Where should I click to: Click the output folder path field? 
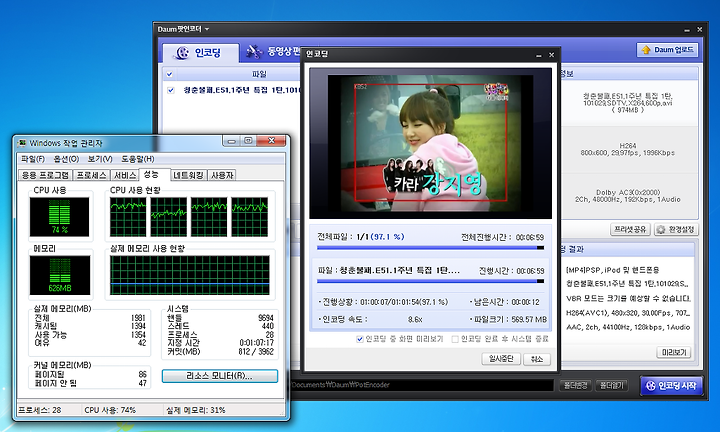click(x=422, y=385)
